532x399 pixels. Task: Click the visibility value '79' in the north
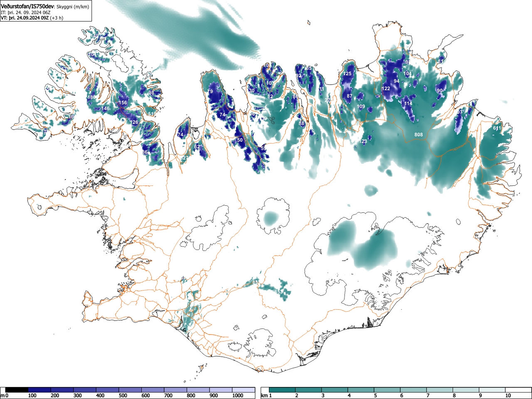point(210,91)
